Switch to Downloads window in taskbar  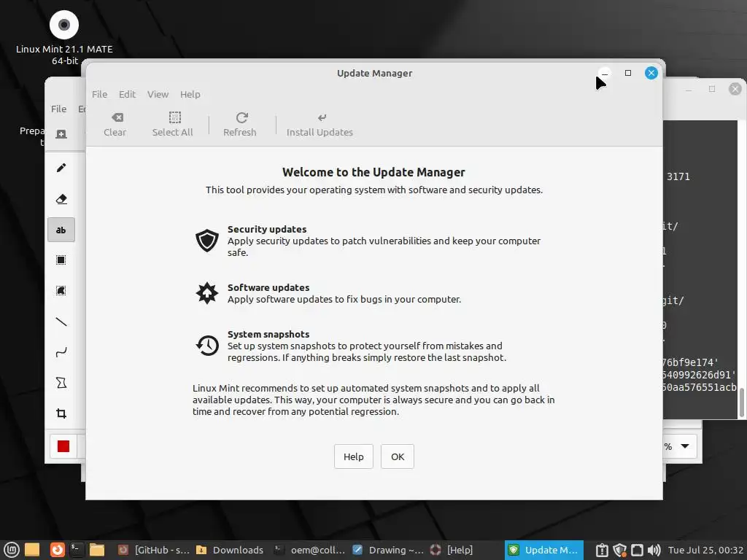coord(230,550)
